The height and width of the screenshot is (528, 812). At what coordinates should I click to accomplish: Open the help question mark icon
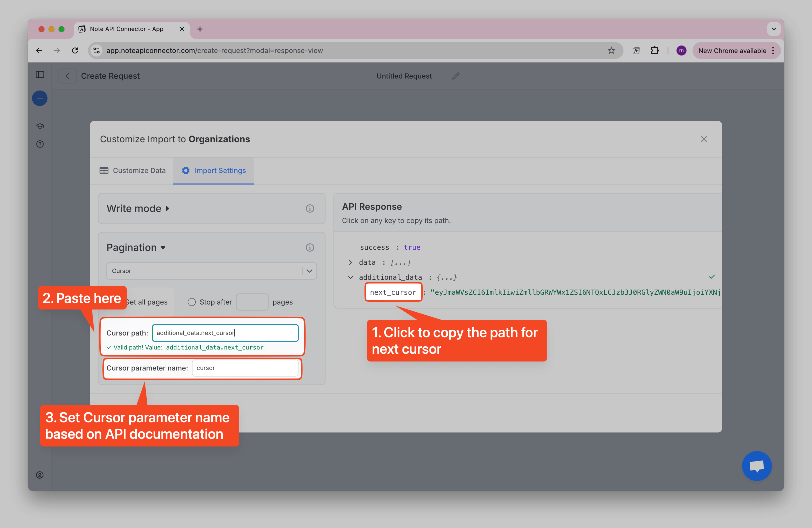(40, 144)
